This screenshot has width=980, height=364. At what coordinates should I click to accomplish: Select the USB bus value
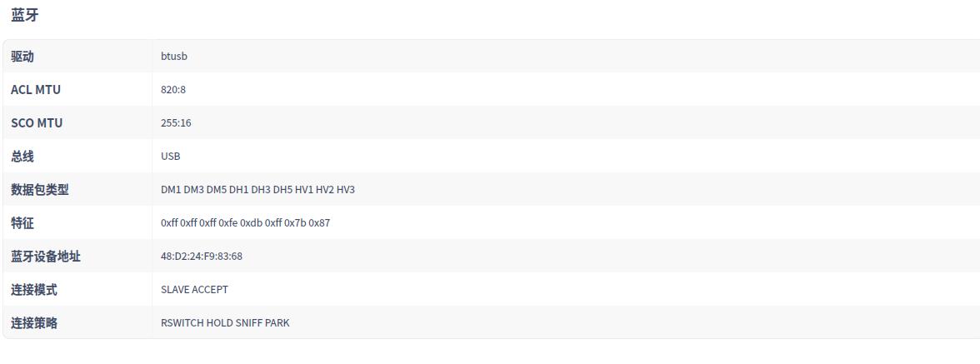click(171, 157)
